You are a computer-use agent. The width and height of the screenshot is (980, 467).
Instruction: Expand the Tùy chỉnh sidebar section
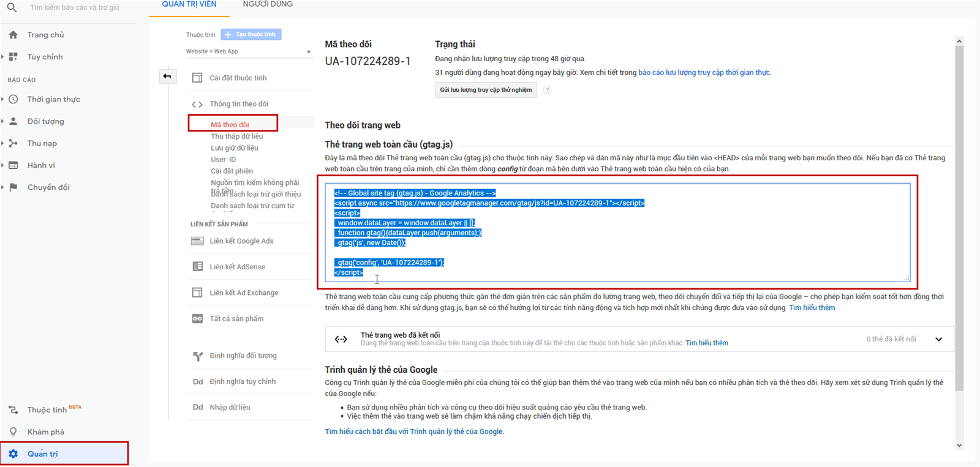coord(2,57)
